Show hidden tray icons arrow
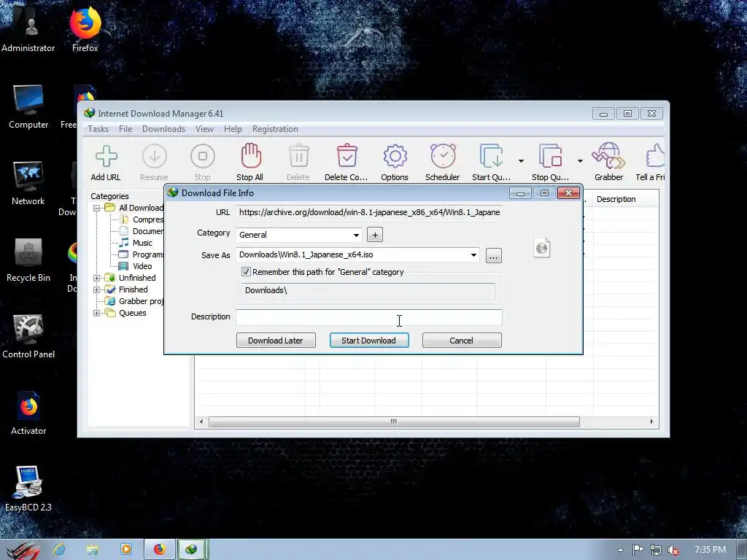The height and width of the screenshot is (560, 747). (620, 550)
